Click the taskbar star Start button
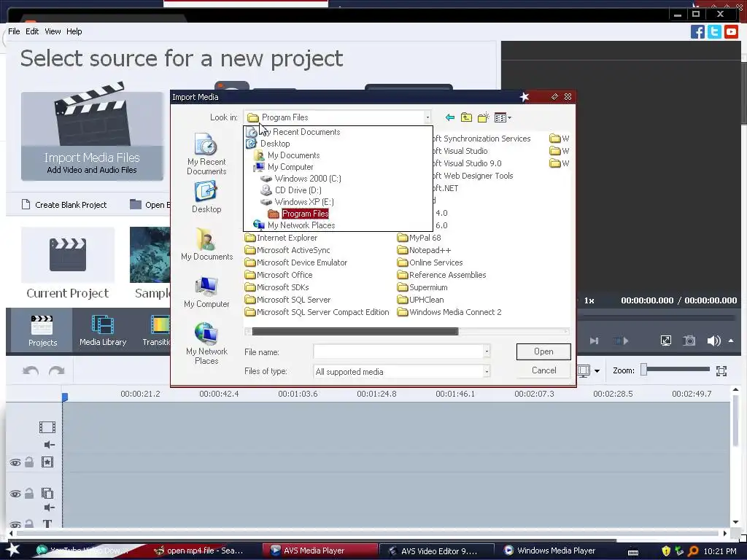The width and height of the screenshot is (747, 560). [x=13, y=550]
